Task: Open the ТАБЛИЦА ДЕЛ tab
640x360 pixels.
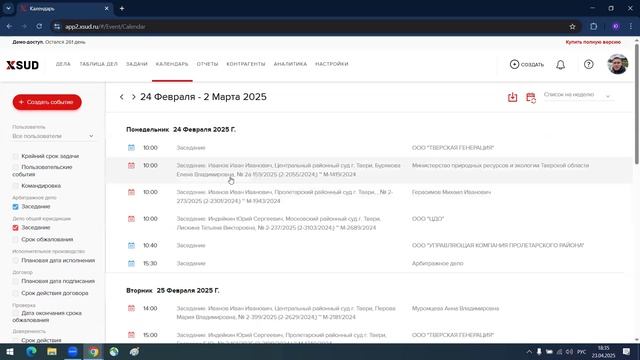Action: tap(98, 64)
